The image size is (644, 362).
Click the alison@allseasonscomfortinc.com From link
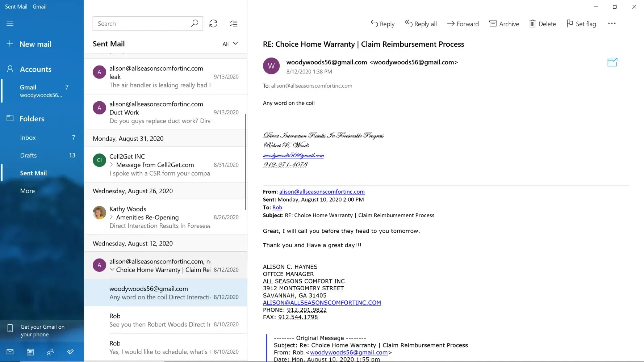coord(322,192)
